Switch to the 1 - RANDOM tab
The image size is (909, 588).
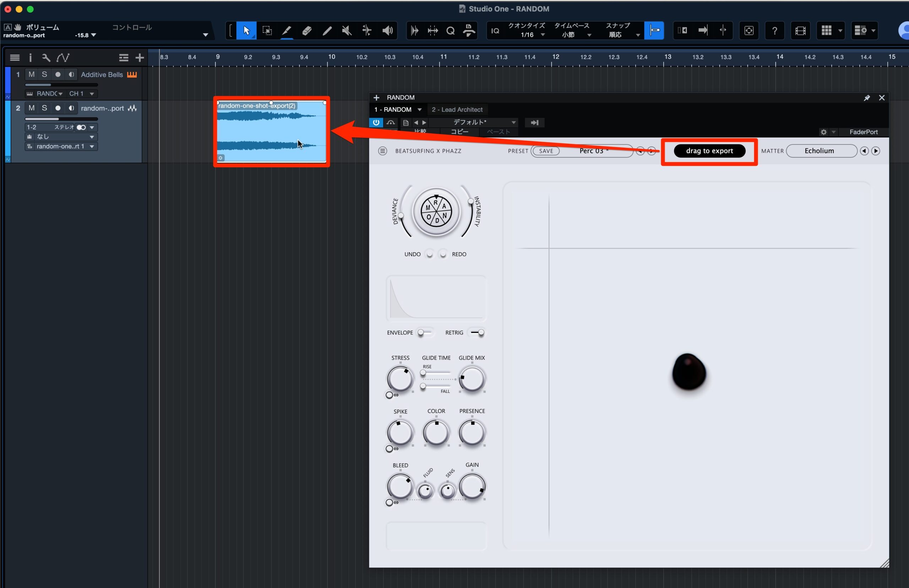(x=398, y=110)
